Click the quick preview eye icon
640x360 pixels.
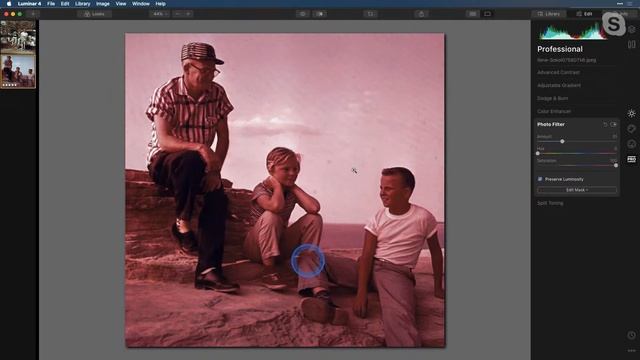303,14
